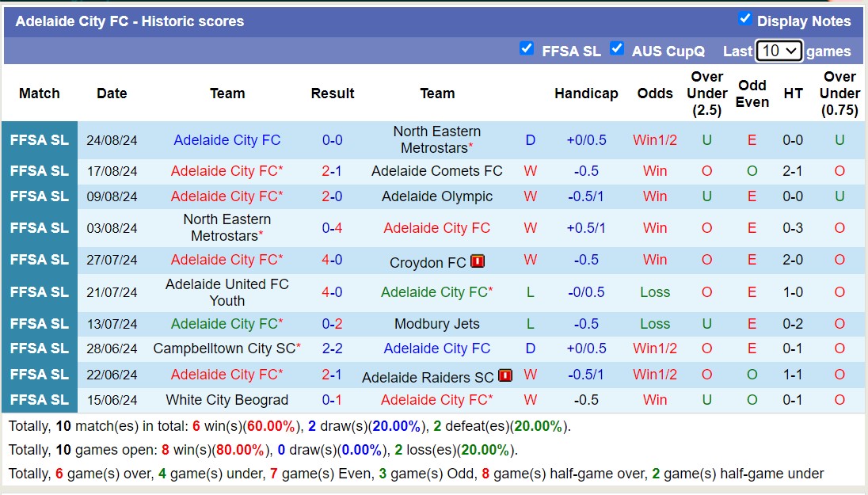Disable the FFSA SL filter
This screenshot has height=495, width=868.
[x=527, y=48]
